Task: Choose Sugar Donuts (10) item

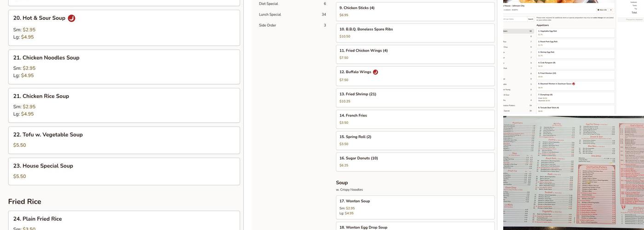Action: [415, 161]
